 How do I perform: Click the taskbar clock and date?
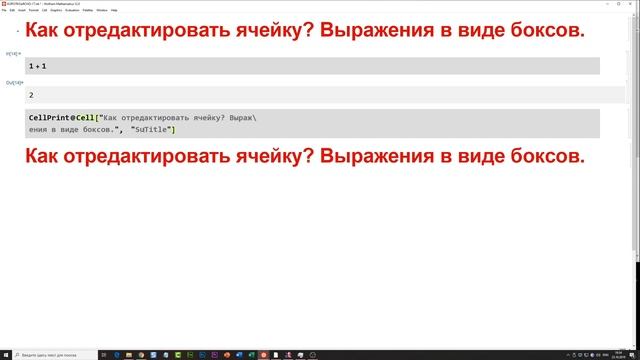(x=619, y=355)
